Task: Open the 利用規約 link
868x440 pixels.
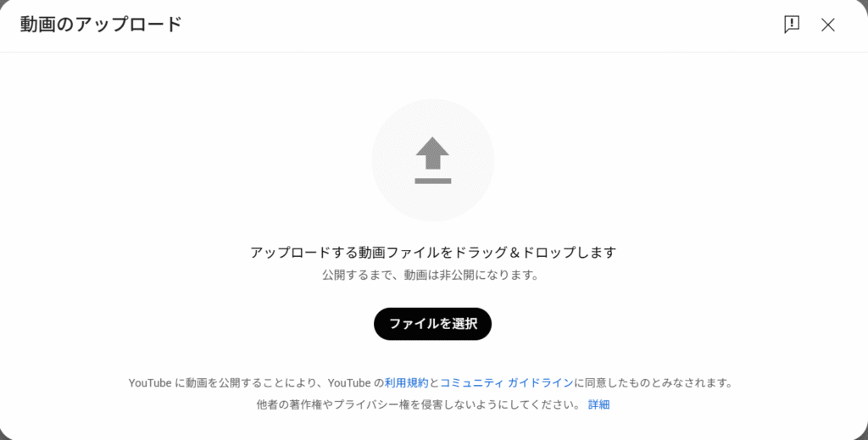Action: 406,383
